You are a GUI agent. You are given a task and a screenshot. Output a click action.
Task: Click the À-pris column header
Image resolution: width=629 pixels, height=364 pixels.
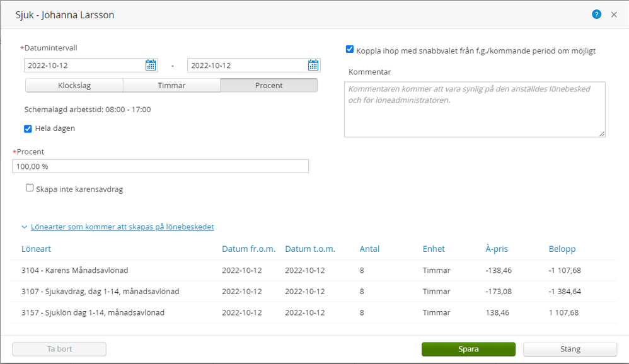[x=497, y=249]
